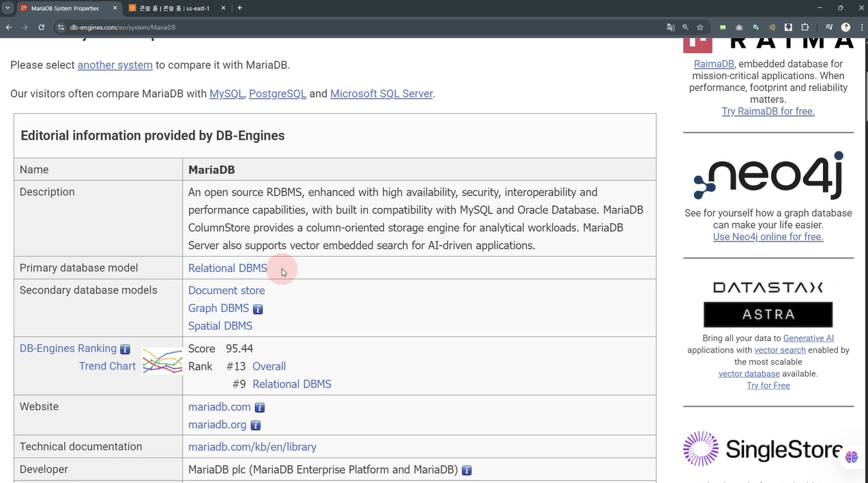
Task: Open Google Translate page icon
Action: click(671, 27)
